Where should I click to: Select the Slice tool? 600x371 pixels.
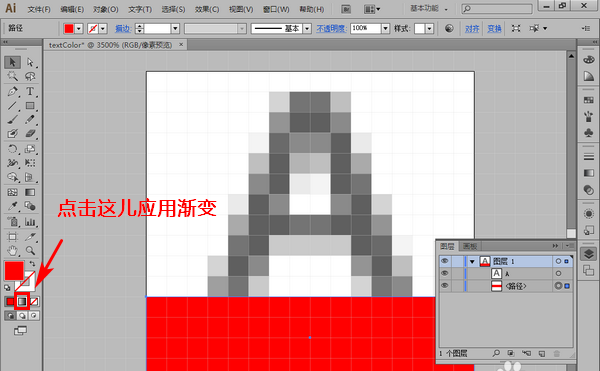tap(30, 237)
